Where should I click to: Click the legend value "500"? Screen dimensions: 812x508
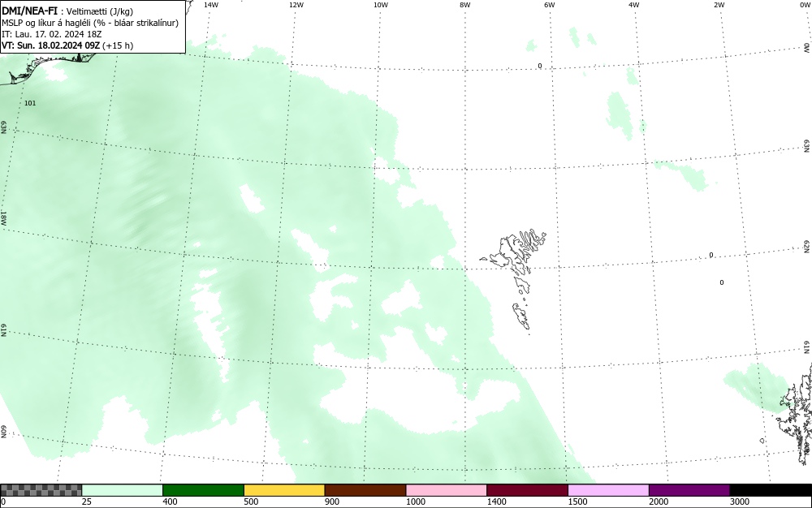pos(251,502)
